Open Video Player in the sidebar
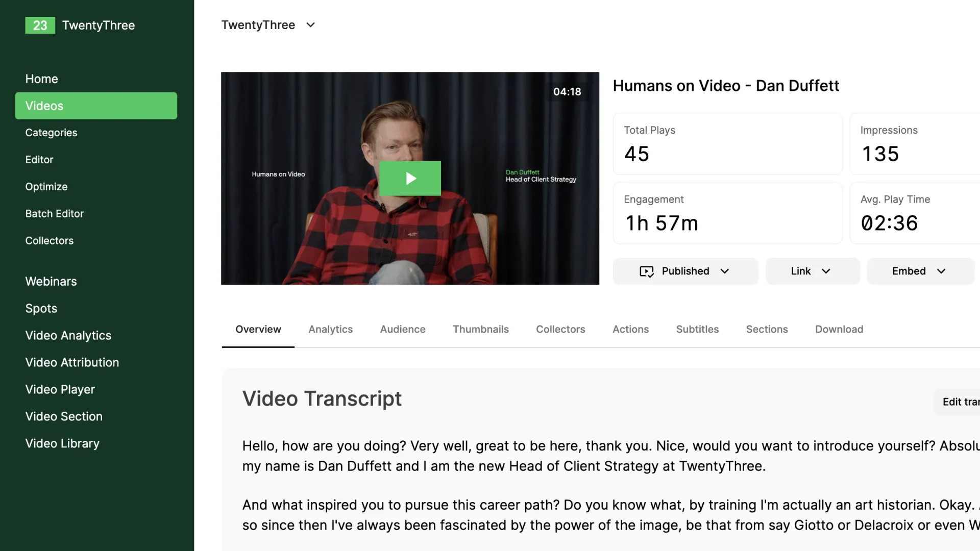 [60, 390]
